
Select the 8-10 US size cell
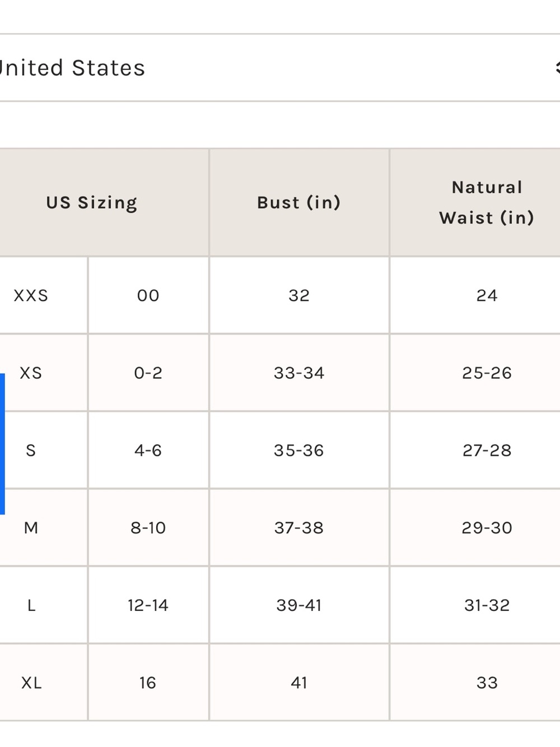148,527
